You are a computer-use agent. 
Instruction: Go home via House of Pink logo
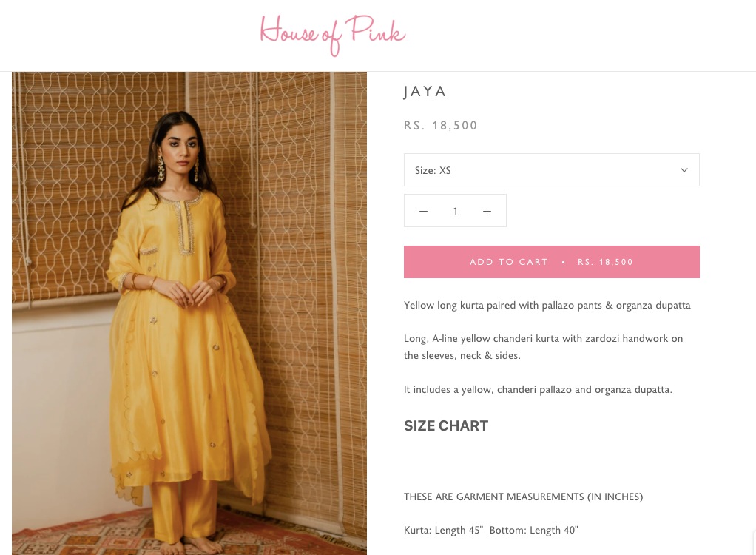tap(333, 35)
